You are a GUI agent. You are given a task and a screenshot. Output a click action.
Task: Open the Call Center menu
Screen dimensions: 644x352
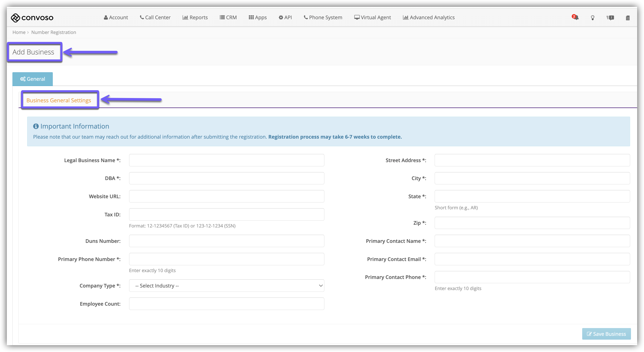(x=155, y=18)
